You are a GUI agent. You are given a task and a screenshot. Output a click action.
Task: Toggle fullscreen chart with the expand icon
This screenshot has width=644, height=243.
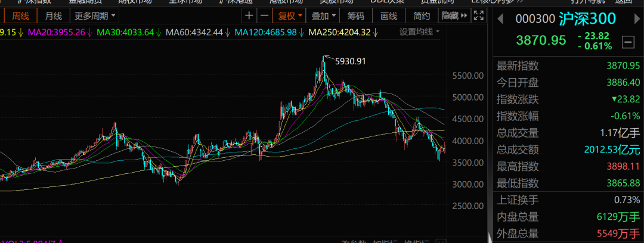[x=478, y=17]
